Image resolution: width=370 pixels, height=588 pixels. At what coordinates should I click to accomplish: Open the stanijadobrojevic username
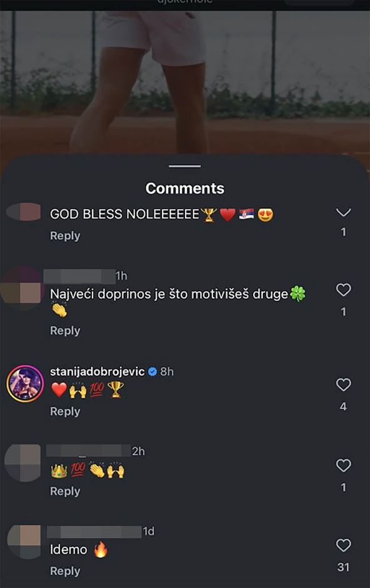click(98, 370)
